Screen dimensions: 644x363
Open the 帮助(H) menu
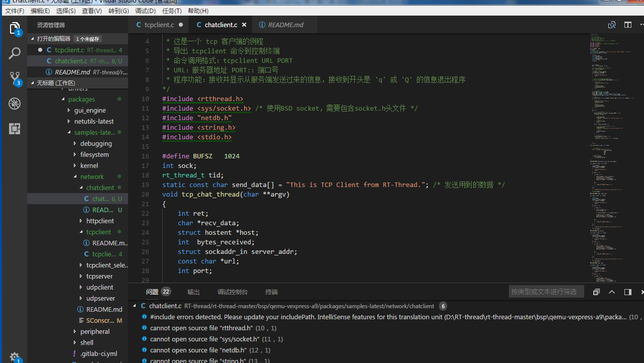coord(198,11)
